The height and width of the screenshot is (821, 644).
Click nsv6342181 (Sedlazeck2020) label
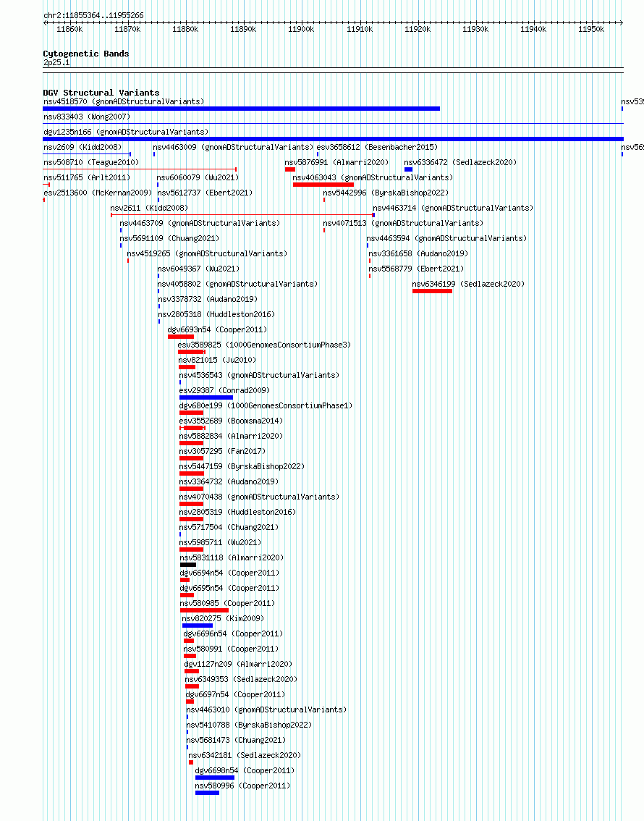245,755
